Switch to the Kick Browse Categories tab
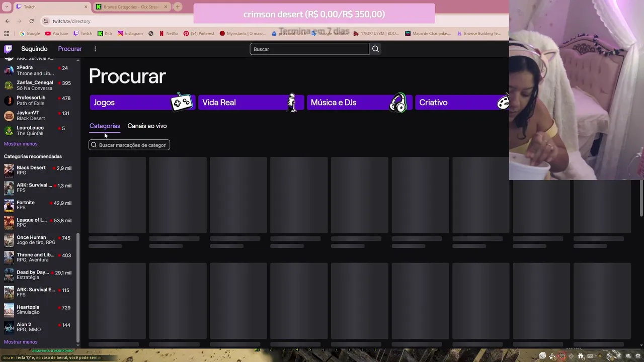The height and width of the screenshot is (362, 644). tap(131, 7)
